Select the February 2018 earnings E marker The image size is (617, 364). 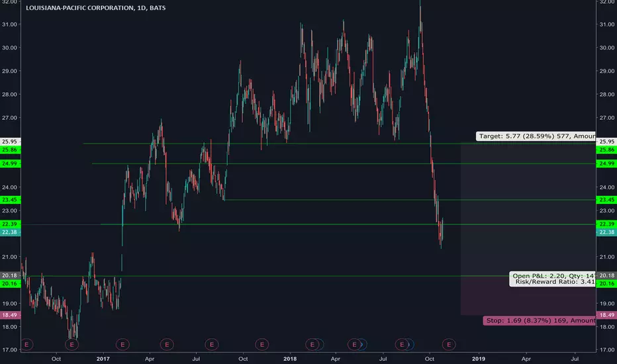(312, 345)
